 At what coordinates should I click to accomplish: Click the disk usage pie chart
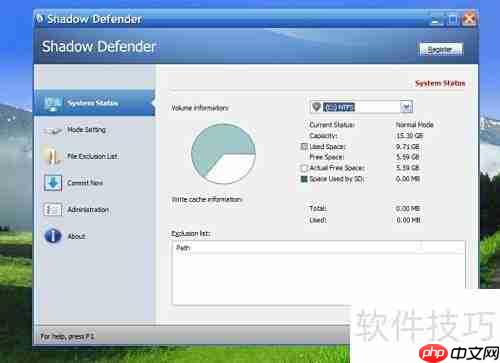point(223,154)
